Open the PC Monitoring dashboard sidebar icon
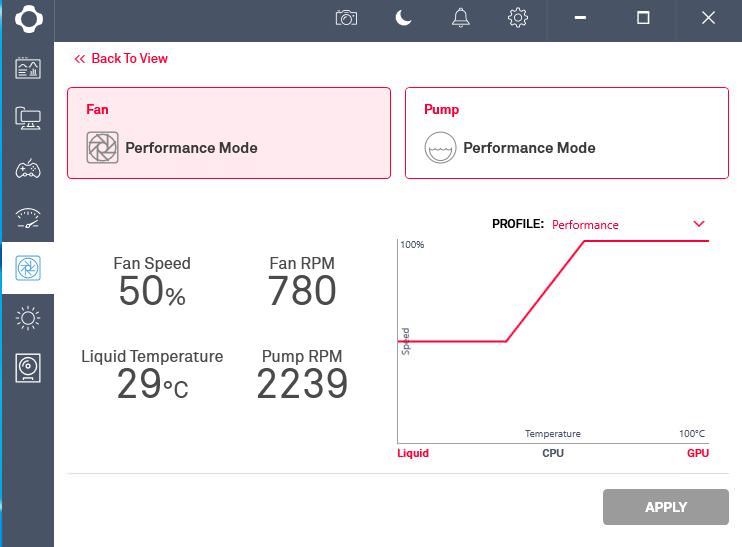This screenshot has height=547, width=742. (x=27, y=69)
